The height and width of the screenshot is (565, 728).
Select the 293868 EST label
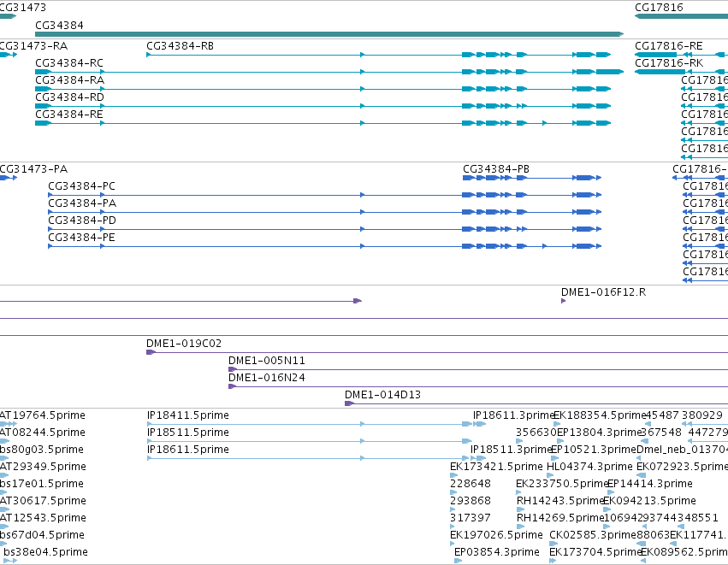(471, 501)
